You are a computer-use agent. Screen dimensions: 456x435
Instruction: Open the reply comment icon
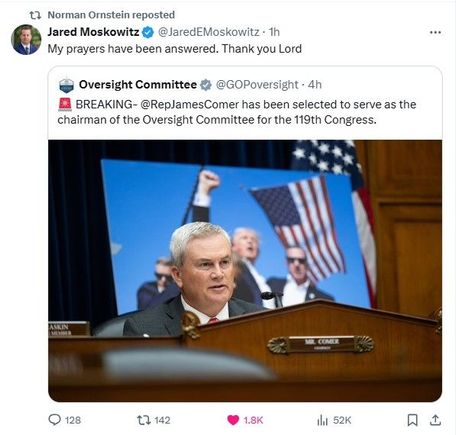coord(54,420)
